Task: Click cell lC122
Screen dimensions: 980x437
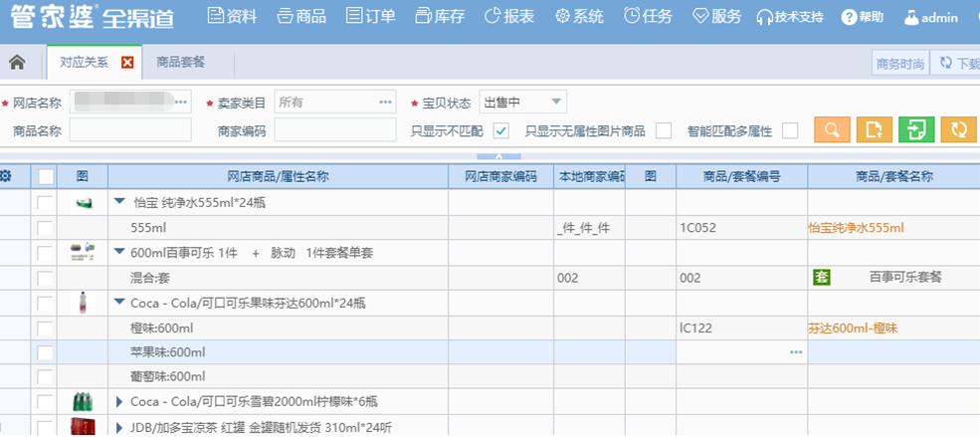Action: tap(741, 328)
